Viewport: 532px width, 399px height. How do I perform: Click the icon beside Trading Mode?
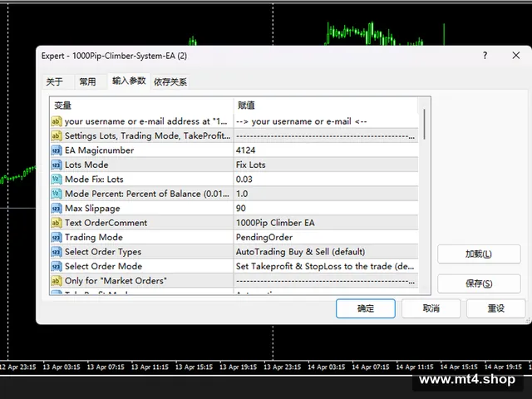(x=57, y=237)
